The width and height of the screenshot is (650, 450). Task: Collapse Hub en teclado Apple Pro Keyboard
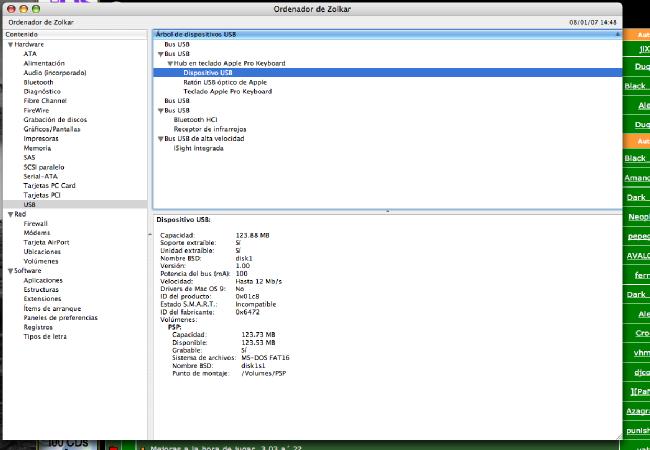click(170, 63)
